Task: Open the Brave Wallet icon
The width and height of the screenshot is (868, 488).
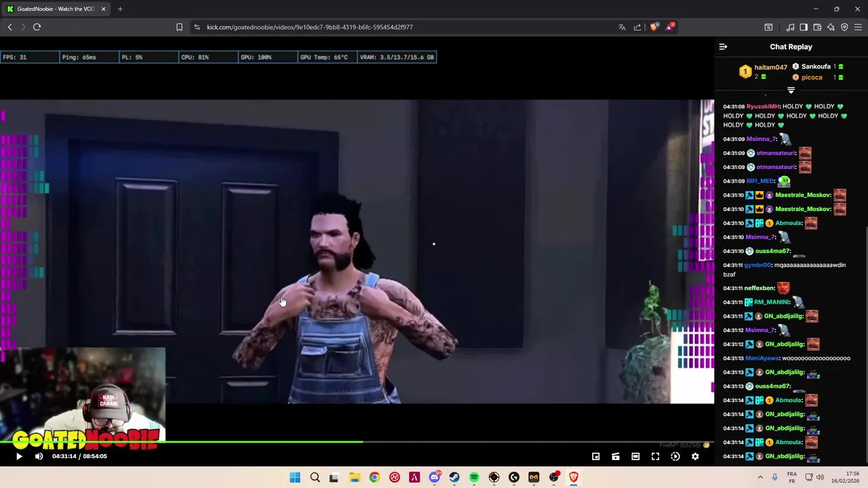Action: point(817,27)
